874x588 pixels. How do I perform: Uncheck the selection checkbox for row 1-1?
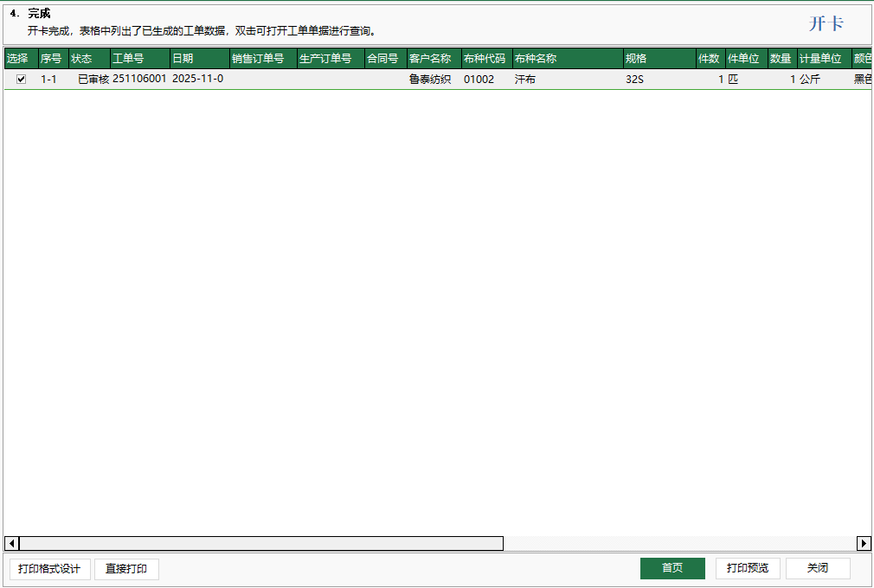20,78
